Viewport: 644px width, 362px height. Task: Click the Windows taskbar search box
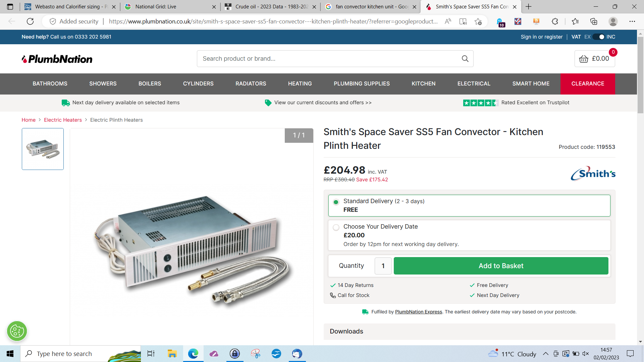click(x=80, y=354)
